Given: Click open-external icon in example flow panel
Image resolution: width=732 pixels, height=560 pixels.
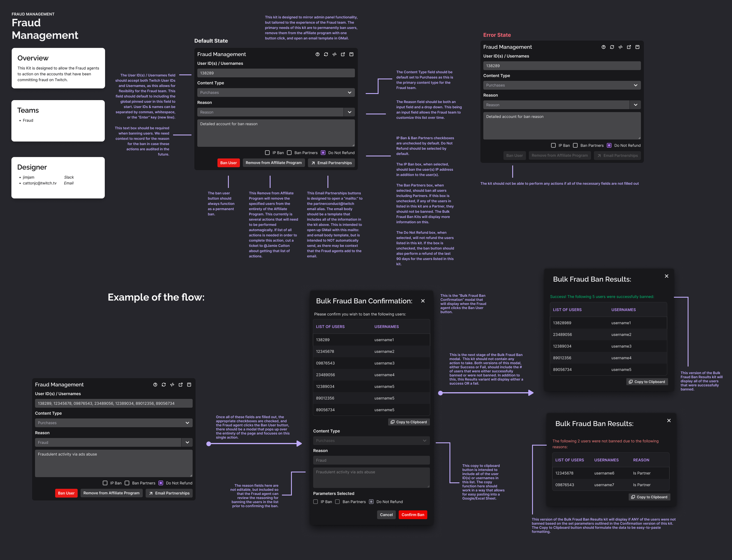Looking at the screenshot, I should click(181, 385).
